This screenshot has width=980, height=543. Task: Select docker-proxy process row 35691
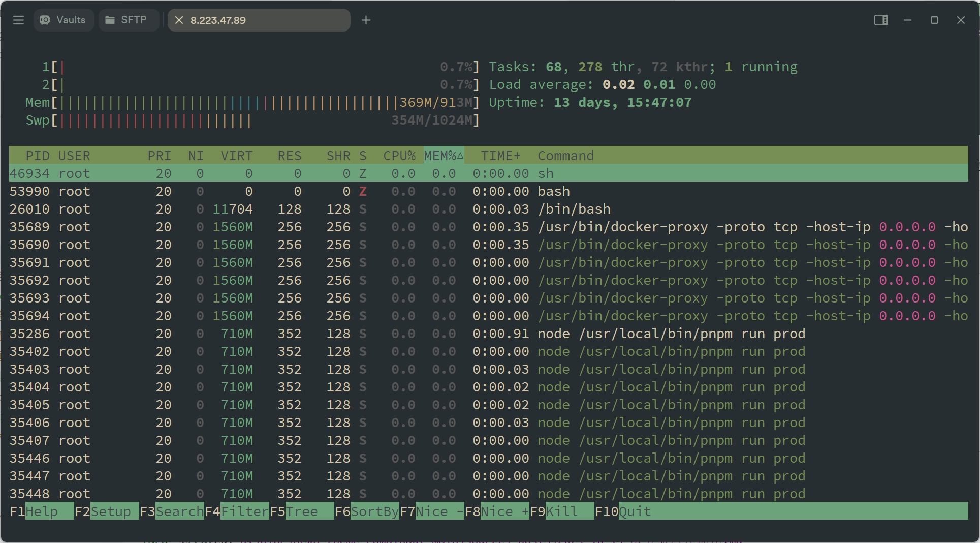(x=489, y=262)
